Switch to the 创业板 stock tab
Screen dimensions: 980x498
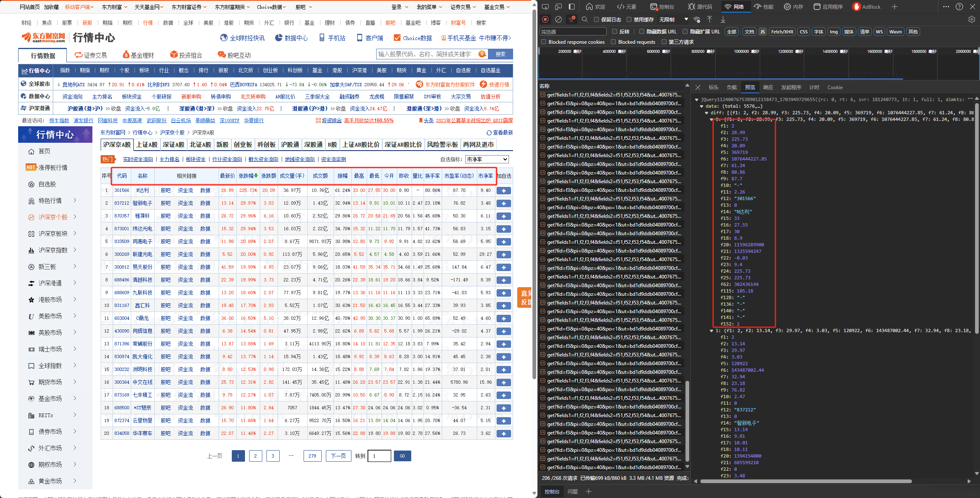(x=243, y=144)
